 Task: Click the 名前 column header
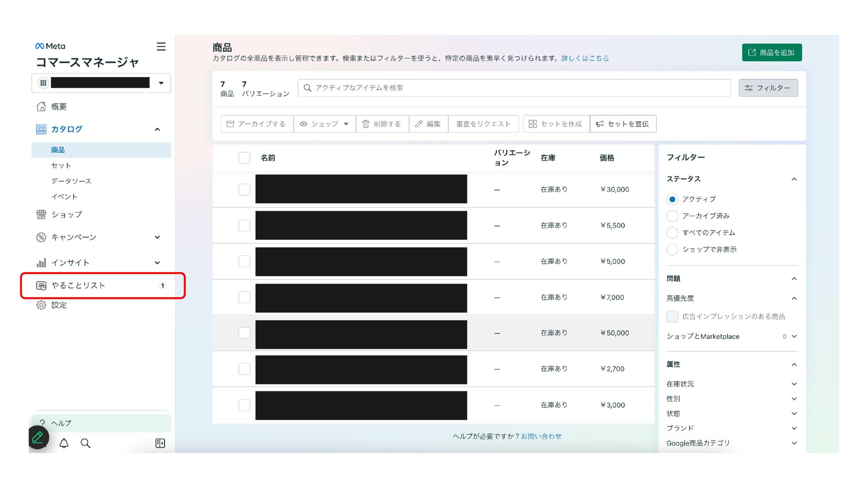coord(268,158)
